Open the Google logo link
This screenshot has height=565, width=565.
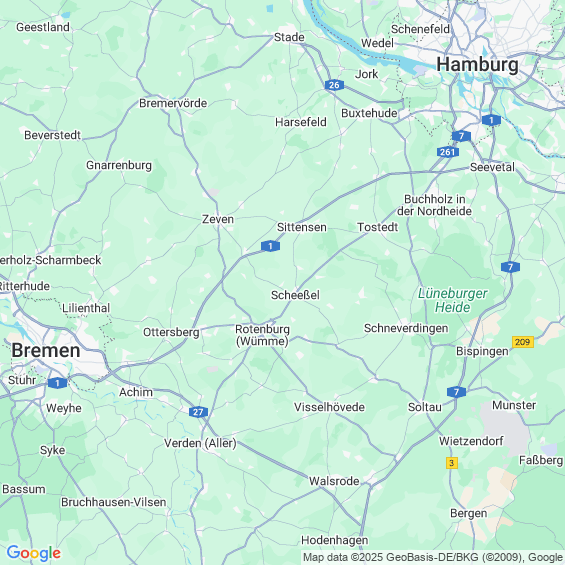[34, 553]
